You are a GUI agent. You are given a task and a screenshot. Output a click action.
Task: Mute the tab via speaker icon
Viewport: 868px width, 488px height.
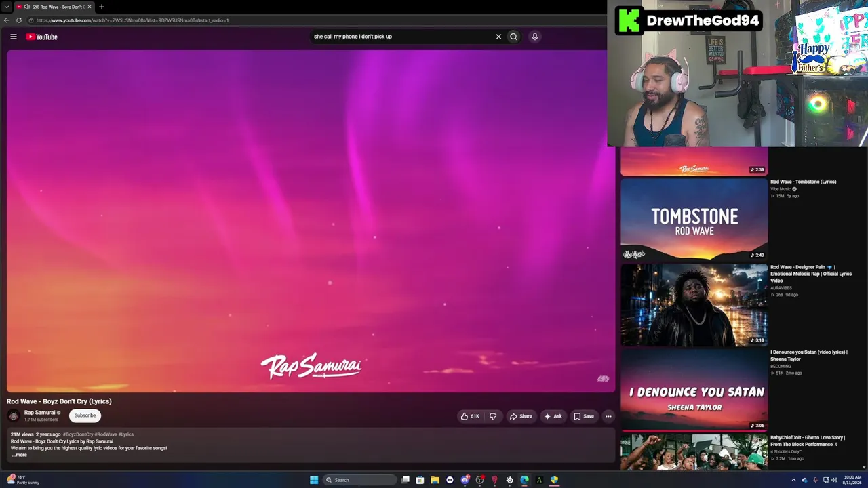point(27,7)
